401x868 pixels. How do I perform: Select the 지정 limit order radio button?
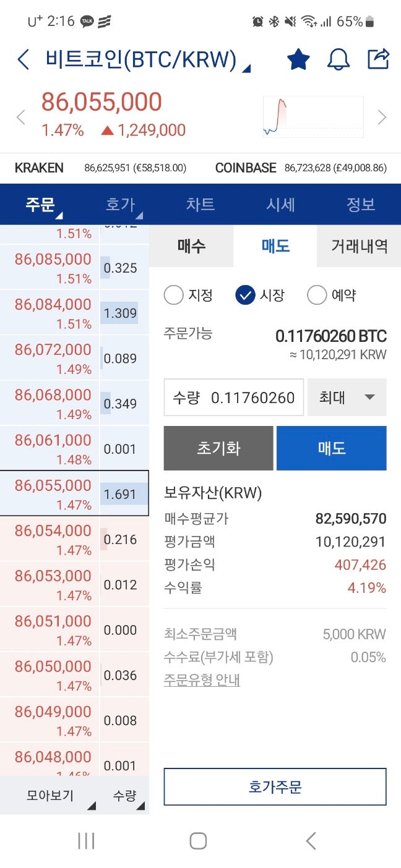click(x=174, y=296)
